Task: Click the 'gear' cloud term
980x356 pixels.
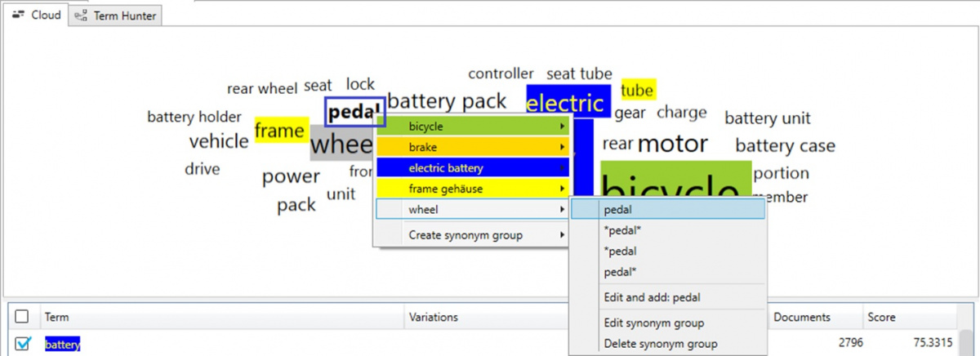Action: click(630, 113)
